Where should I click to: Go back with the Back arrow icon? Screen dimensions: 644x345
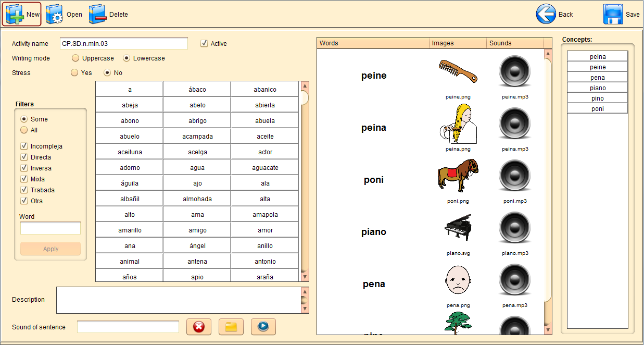546,14
